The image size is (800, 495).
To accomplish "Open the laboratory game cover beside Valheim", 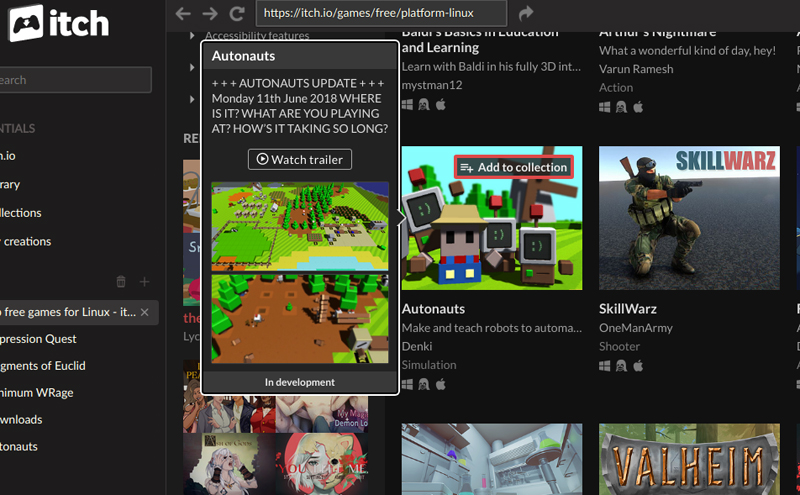I will 492,459.
